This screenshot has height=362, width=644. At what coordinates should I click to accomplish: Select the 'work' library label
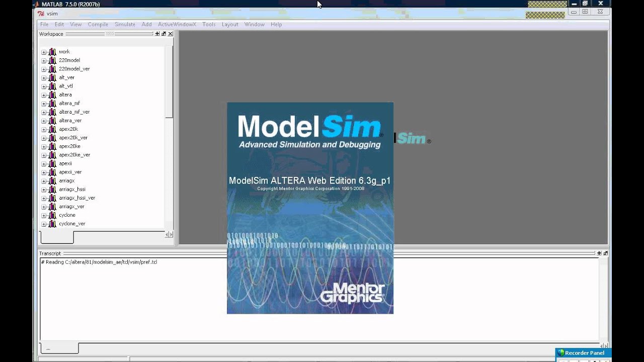pos(64,52)
